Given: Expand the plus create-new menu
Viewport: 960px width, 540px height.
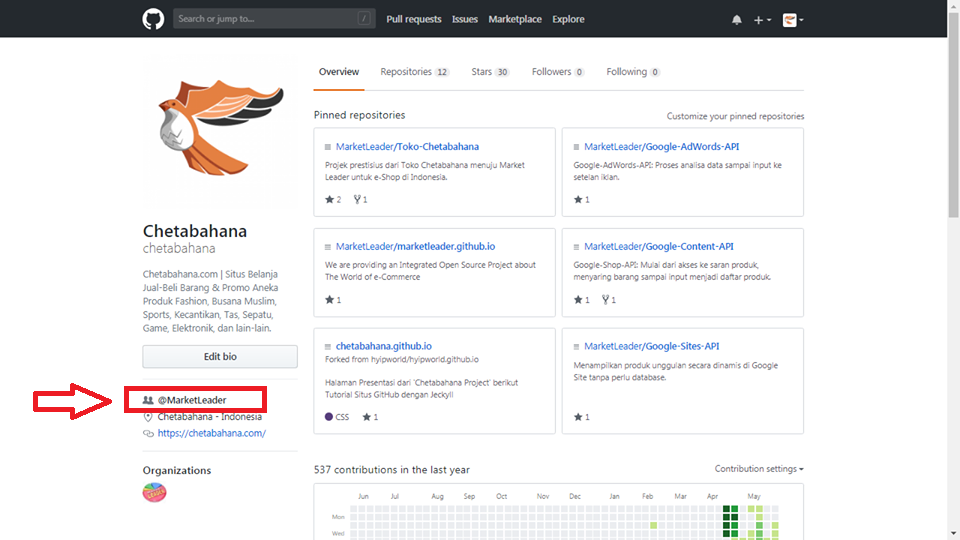Looking at the screenshot, I should coord(762,20).
